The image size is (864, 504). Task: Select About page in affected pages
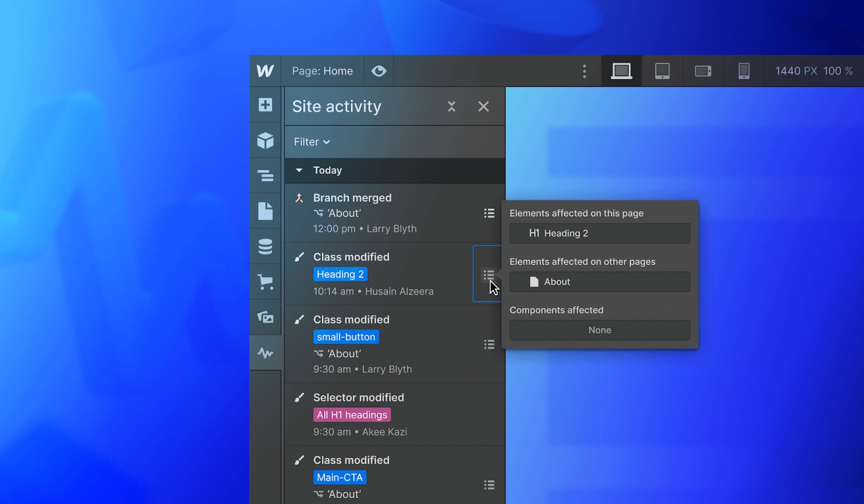click(x=599, y=282)
